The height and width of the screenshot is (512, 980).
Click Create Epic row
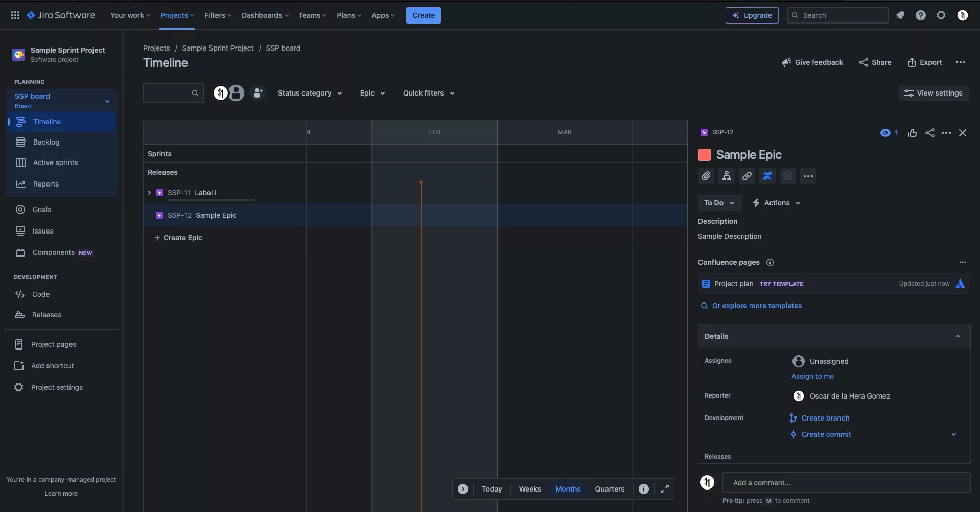[x=178, y=238]
